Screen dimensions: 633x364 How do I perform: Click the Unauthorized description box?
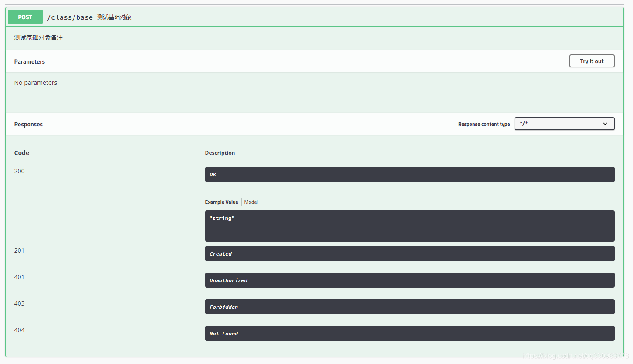410,280
